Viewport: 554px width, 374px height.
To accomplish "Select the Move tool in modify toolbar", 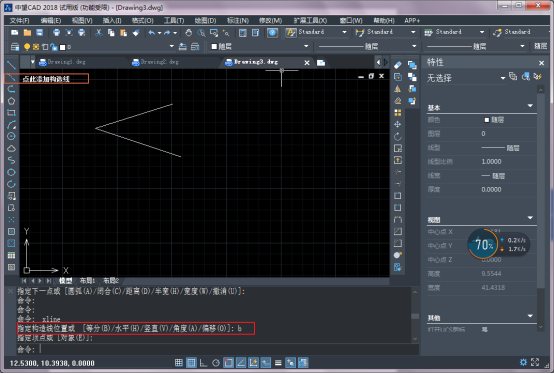I will click(x=398, y=124).
